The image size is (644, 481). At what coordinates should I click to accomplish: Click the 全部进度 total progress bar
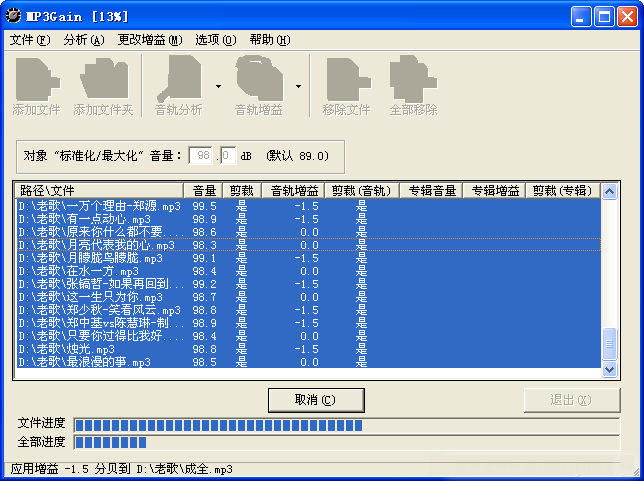[346, 442]
